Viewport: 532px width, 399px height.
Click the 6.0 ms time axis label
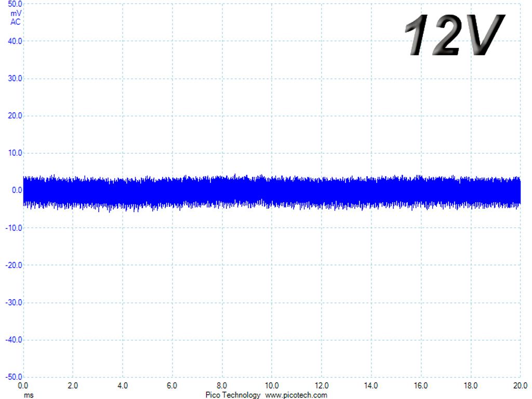click(x=172, y=385)
